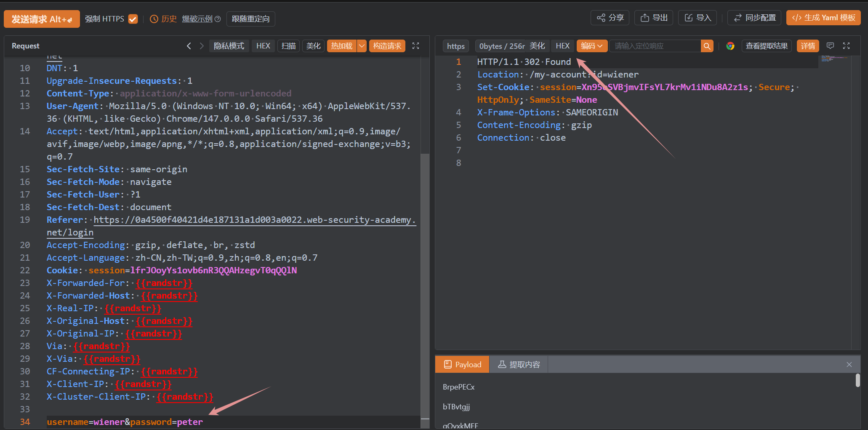This screenshot has width=868, height=430.
Task: Open the response in the Chrome browser icon
Action: (x=730, y=46)
